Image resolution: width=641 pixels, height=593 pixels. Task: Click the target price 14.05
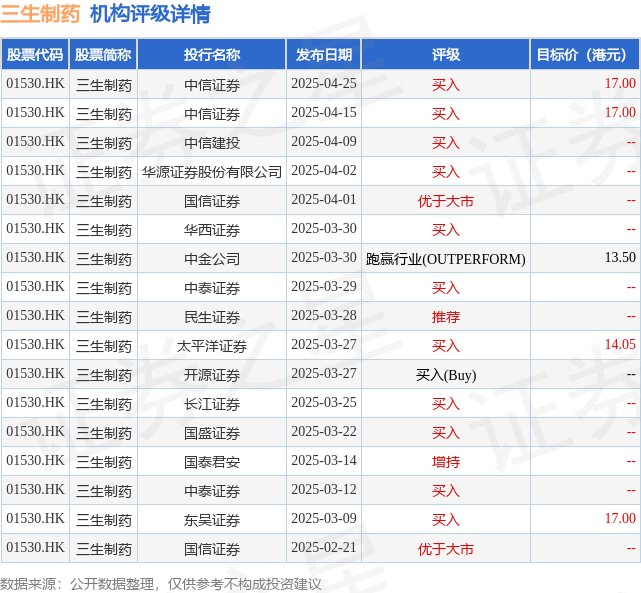click(620, 345)
